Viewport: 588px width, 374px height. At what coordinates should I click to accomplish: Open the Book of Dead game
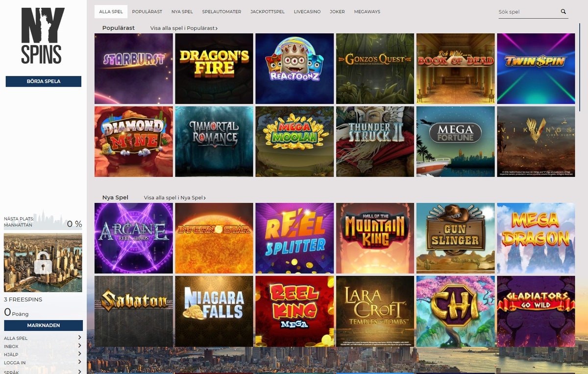point(455,68)
